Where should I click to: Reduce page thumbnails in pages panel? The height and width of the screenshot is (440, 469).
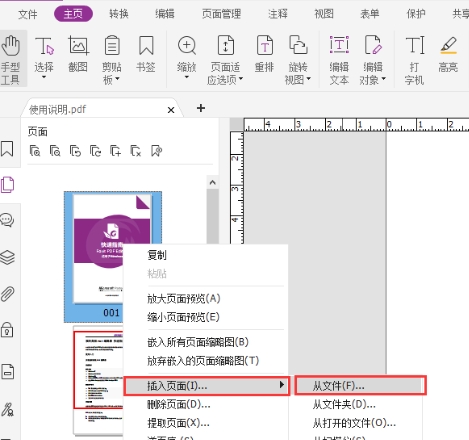(55, 151)
